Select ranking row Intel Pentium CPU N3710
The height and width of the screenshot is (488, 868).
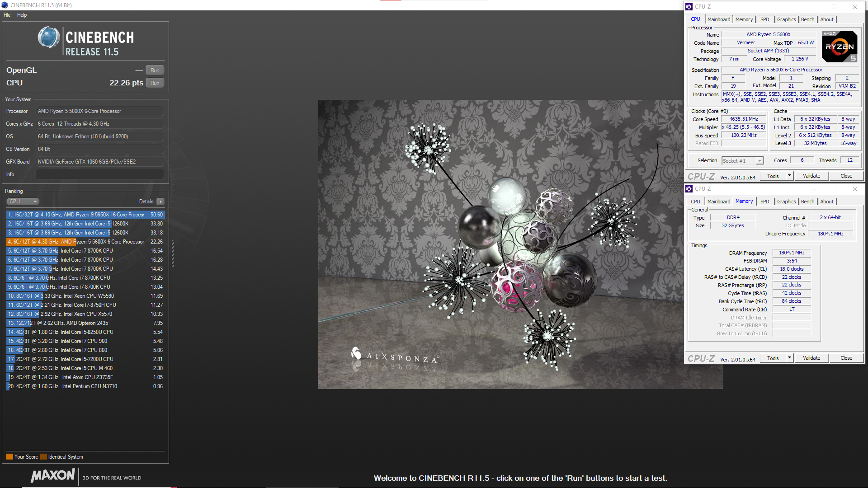85,386
